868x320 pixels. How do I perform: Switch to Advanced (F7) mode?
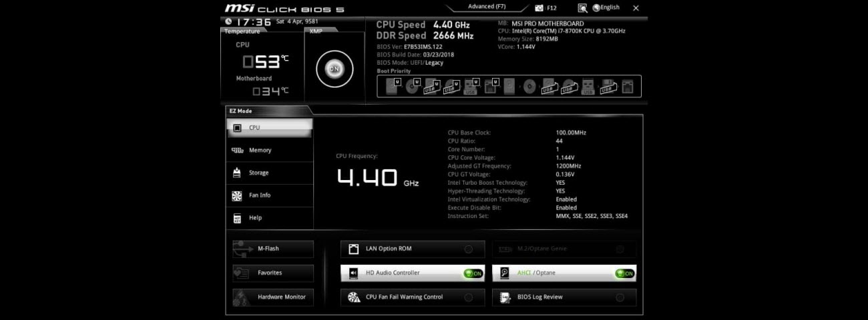pyautogui.click(x=486, y=7)
